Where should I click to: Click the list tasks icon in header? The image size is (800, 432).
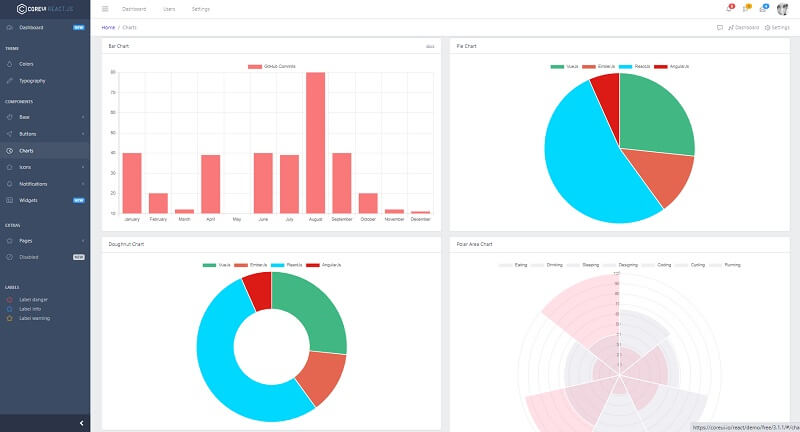click(745, 9)
